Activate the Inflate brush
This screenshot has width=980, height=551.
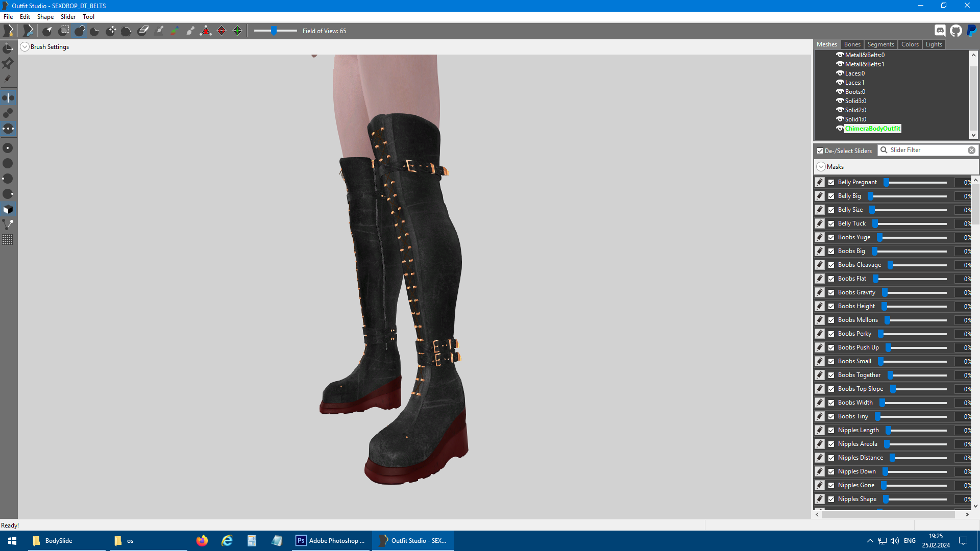pos(80,31)
